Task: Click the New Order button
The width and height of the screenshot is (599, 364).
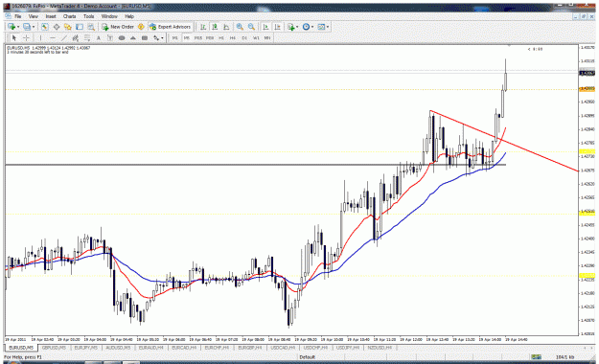Action: 118,27
